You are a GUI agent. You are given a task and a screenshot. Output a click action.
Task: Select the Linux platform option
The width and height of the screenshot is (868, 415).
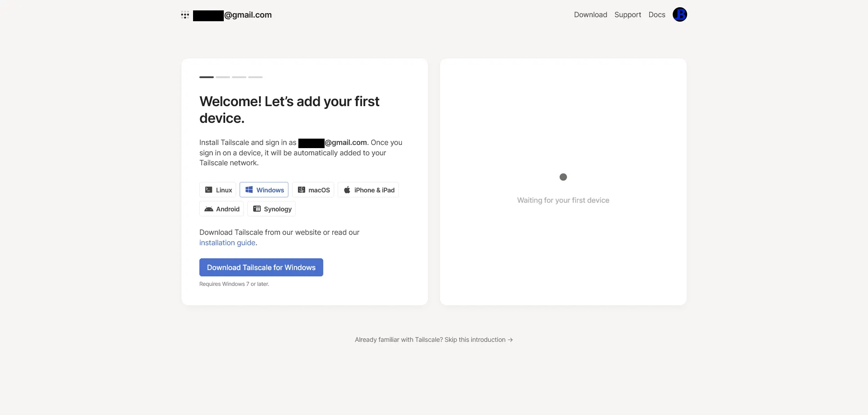pyautogui.click(x=218, y=190)
